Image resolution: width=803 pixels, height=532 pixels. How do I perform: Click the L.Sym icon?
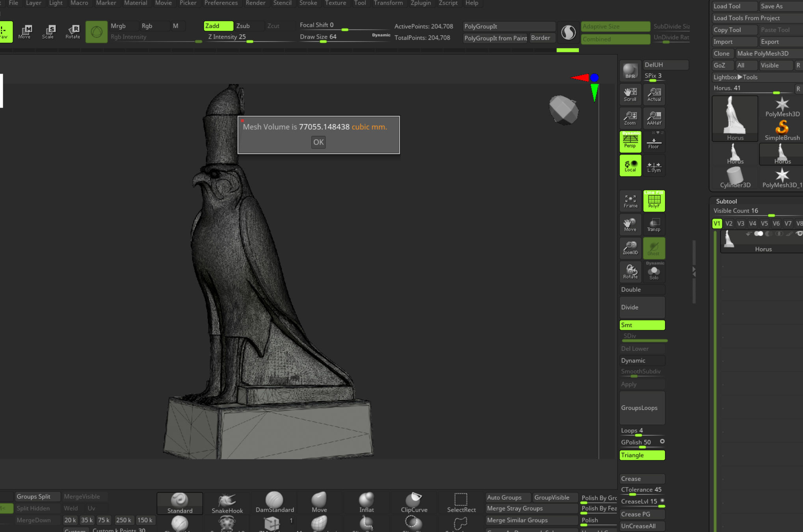654,166
